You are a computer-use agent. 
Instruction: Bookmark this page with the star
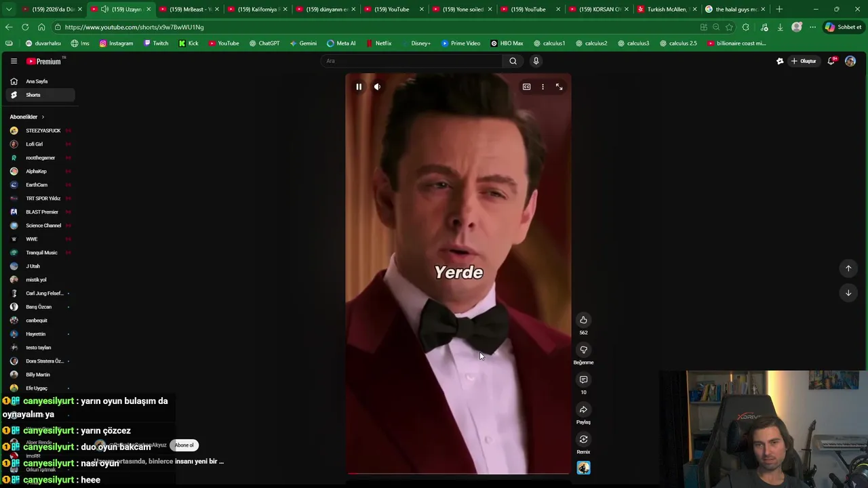pyautogui.click(x=729, y=27)
